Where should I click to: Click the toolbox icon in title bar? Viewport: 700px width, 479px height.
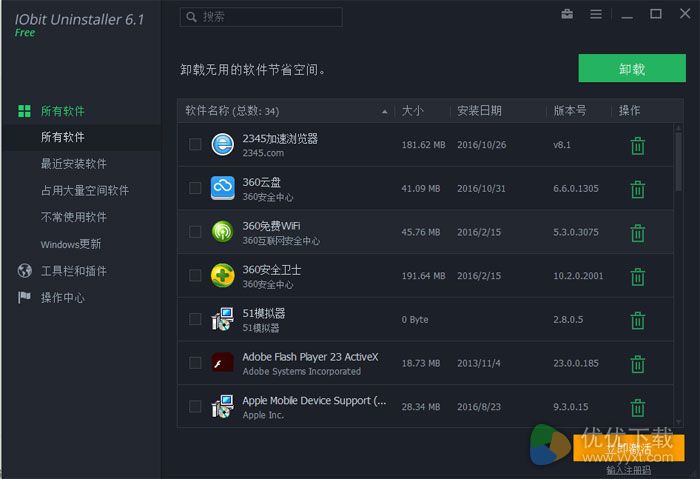tap(567, 14)
